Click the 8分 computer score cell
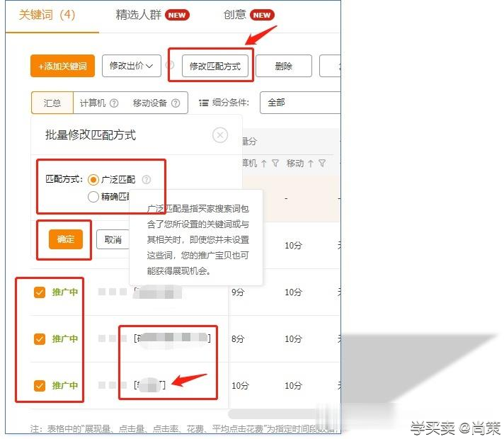The height and width of the screenshot is (439, 504). pyautogui.click(x=238, y=339)
